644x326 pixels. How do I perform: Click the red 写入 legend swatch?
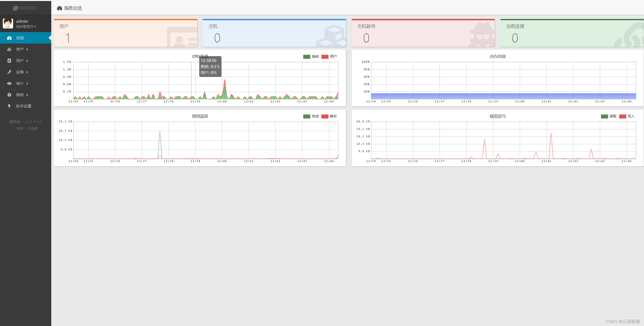(623, 116)
